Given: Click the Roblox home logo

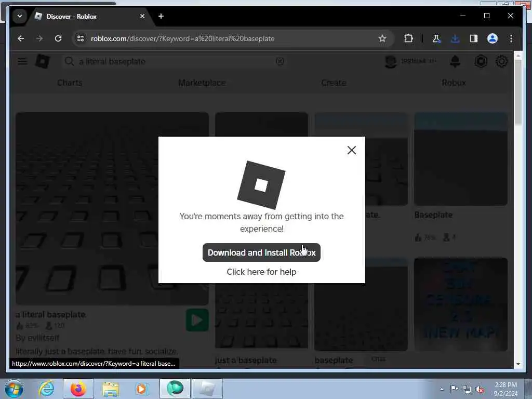Looking at the screenshot, I should tap(43, 61).
